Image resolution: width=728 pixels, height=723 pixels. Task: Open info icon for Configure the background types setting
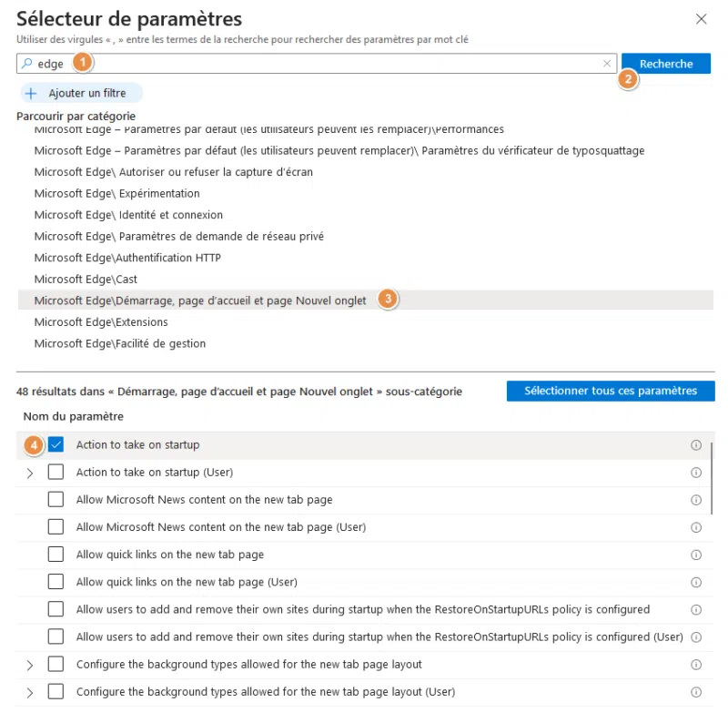pos(696,664)
